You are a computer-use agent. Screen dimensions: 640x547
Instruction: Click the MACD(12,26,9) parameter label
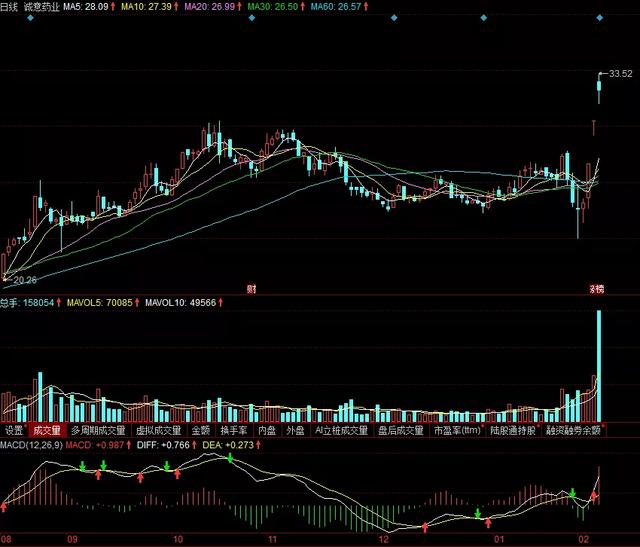[x=31, y=445]
